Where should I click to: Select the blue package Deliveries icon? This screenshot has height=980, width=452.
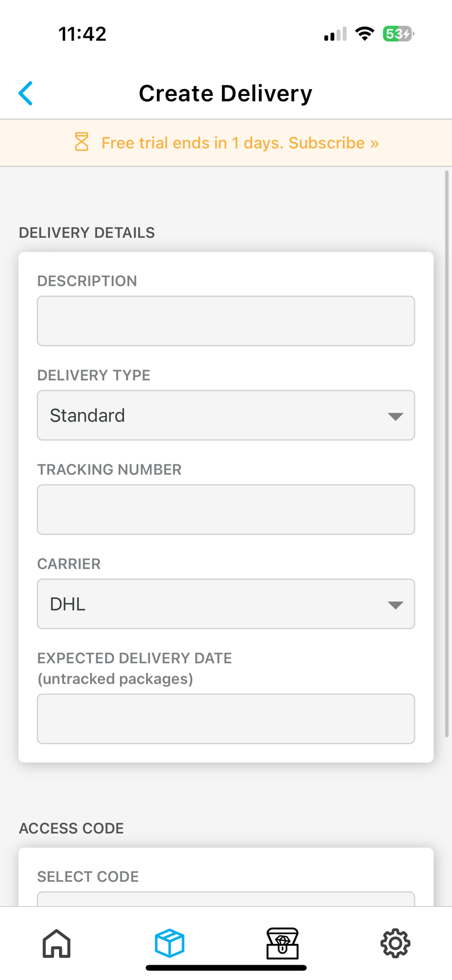pyautogui.click(x=169, y=943)
